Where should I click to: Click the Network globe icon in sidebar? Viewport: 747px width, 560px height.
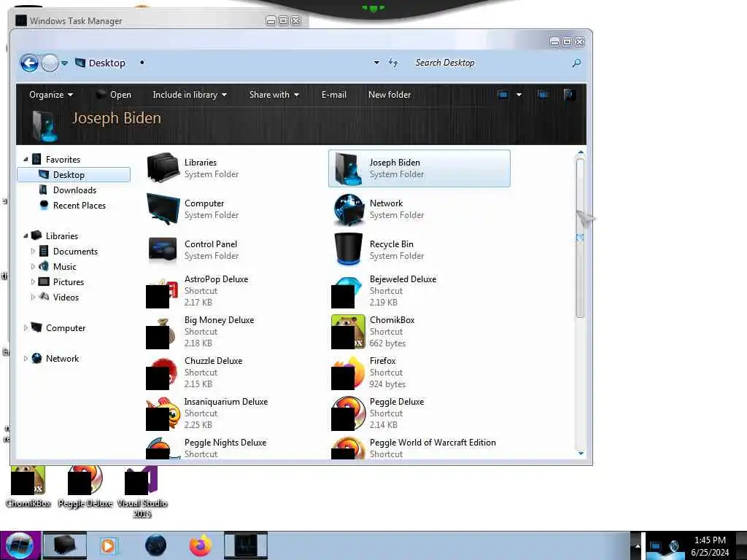[36, 359]
